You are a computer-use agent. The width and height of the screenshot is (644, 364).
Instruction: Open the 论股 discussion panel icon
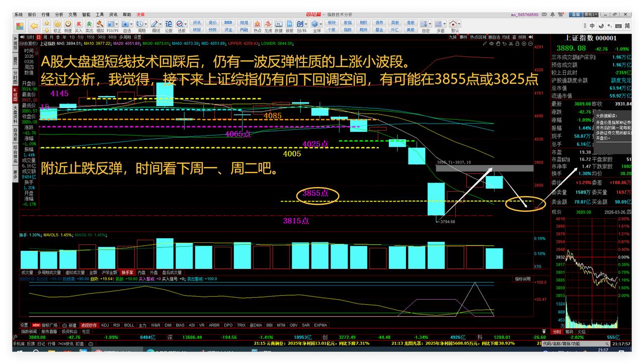(169, 23)
